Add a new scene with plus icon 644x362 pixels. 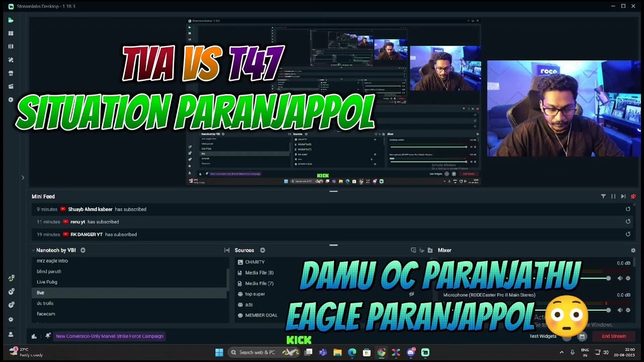pos(83,250)
